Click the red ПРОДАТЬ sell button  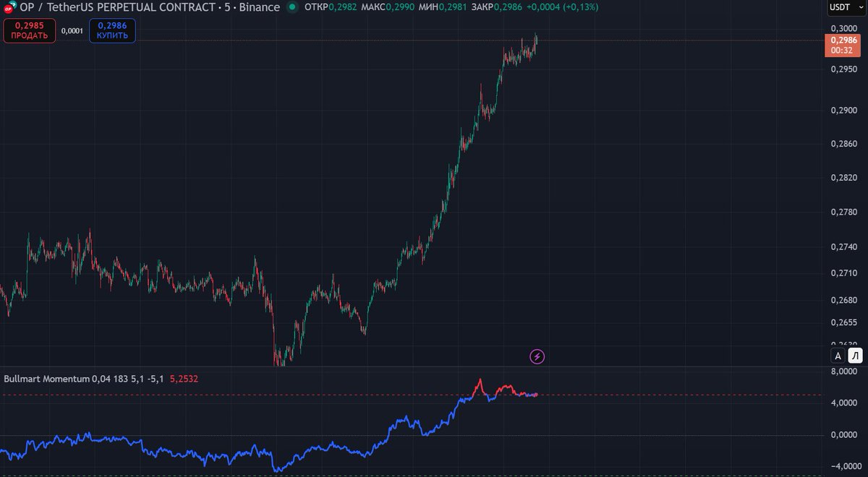[x=30, y=30]
